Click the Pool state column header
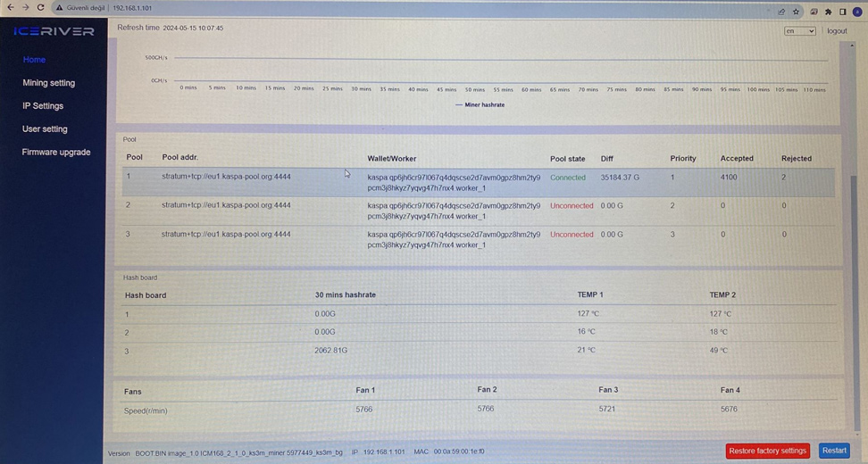This screenshot has height=464, width=868. (x=567, y=159)
